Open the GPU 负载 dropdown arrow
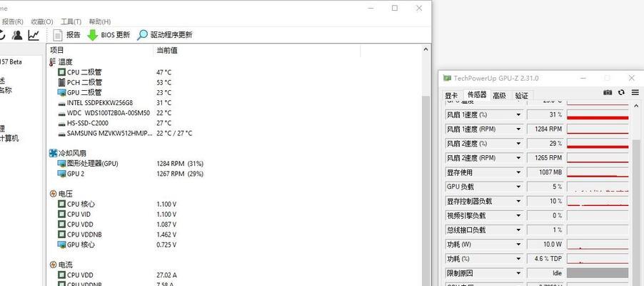 518,187
